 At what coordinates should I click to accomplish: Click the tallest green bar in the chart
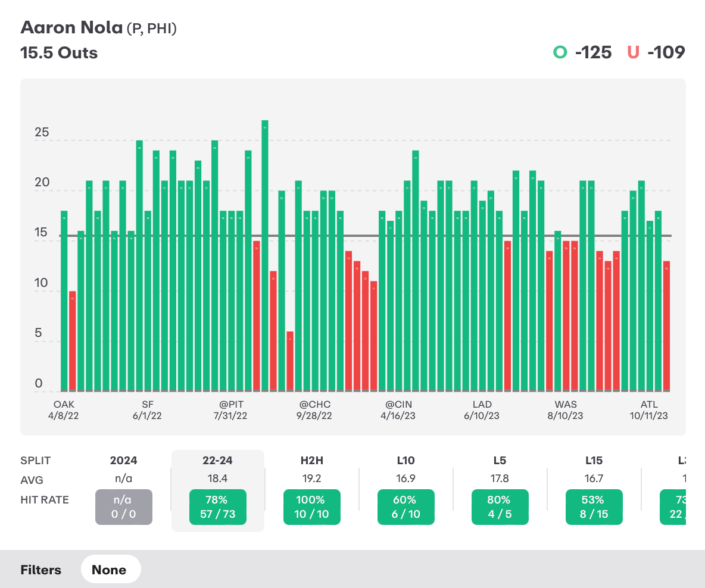pyautogui.click(x=265, y=256)
